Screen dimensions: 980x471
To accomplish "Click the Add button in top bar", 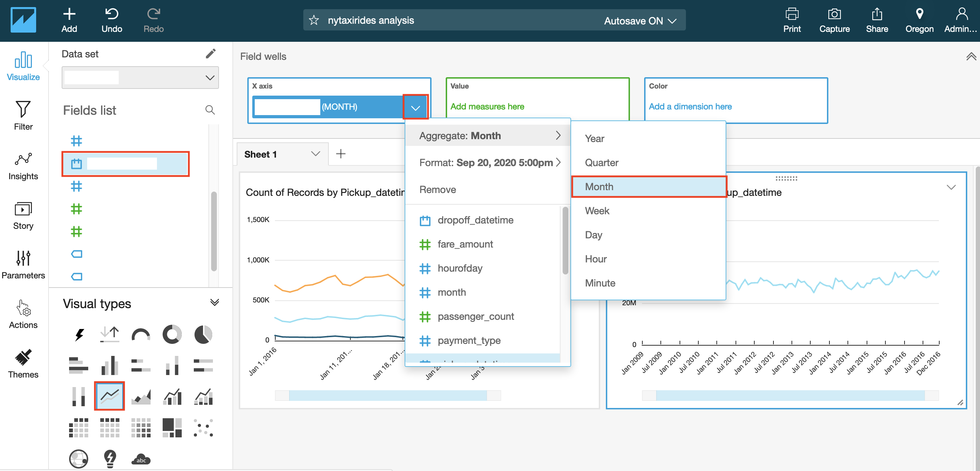I will pos(69,20).
